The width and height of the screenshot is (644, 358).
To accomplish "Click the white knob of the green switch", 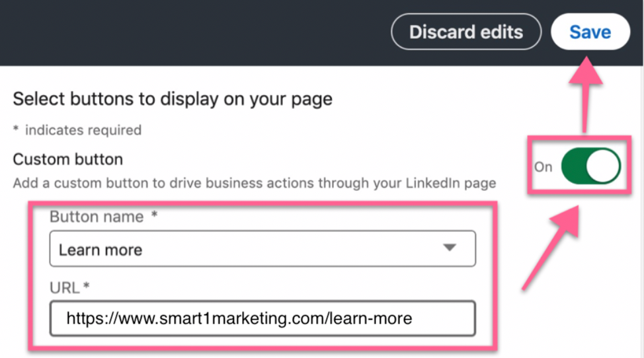I will [605, 166].
